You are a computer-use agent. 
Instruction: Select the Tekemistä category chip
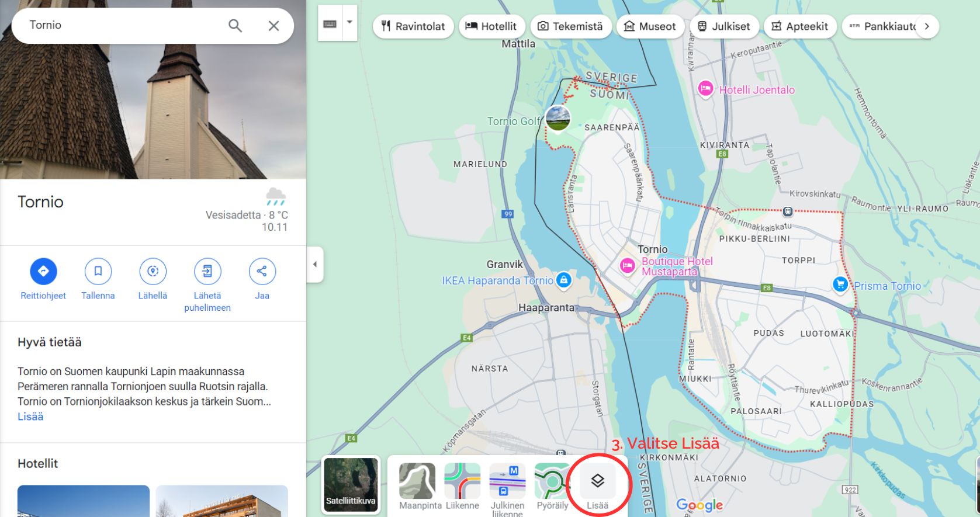(570, 26)
